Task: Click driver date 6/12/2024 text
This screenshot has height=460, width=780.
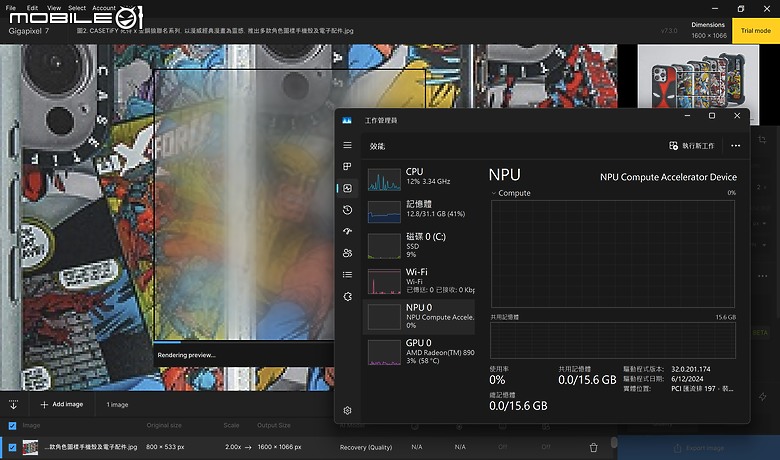Action: pyautogui.click(x=687, y=379)
